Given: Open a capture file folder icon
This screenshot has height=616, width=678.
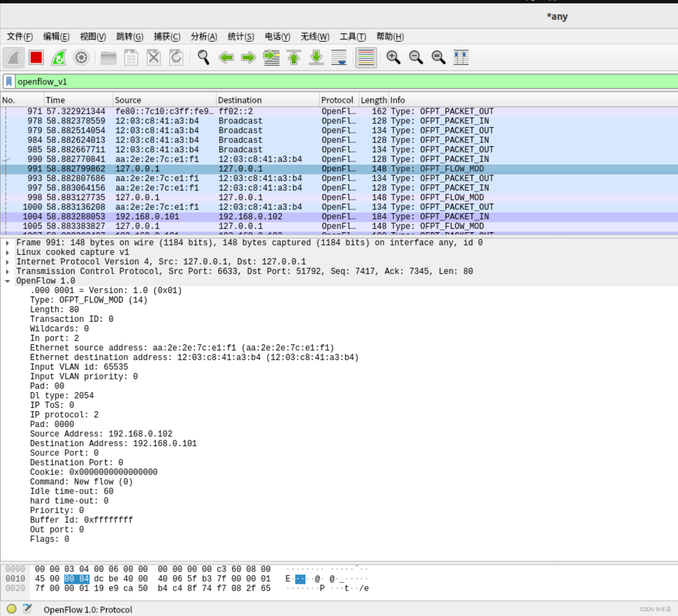Looking at the screenshot, I should tap(108, 57).
